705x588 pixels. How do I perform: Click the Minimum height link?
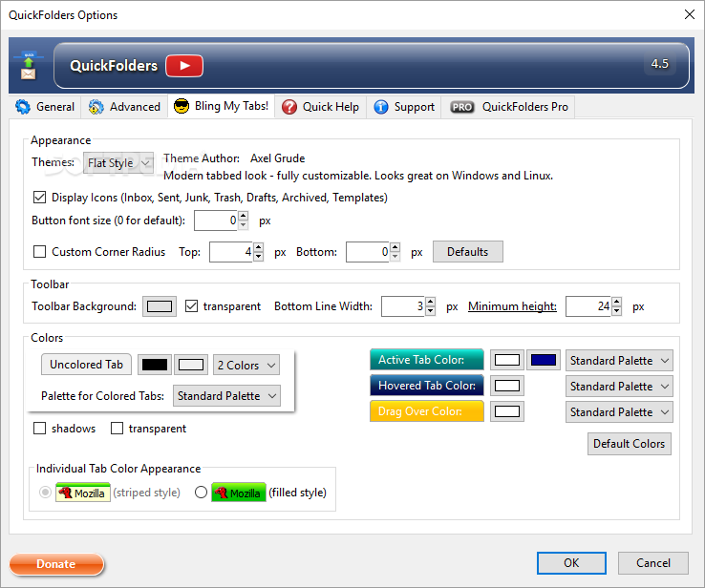click(x=512, y=306)
